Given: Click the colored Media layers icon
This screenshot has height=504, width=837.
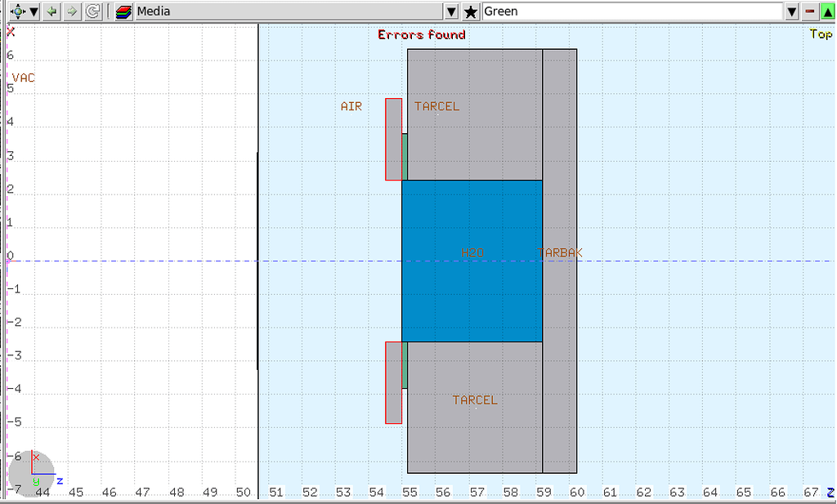Looking at the screenshot, I should click(x=124, y=11).
